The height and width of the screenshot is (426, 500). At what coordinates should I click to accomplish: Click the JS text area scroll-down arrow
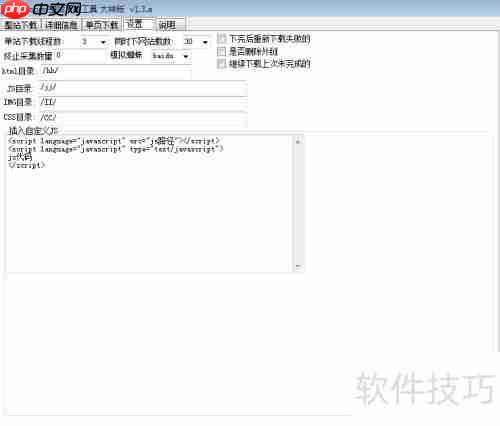(298, 266)
